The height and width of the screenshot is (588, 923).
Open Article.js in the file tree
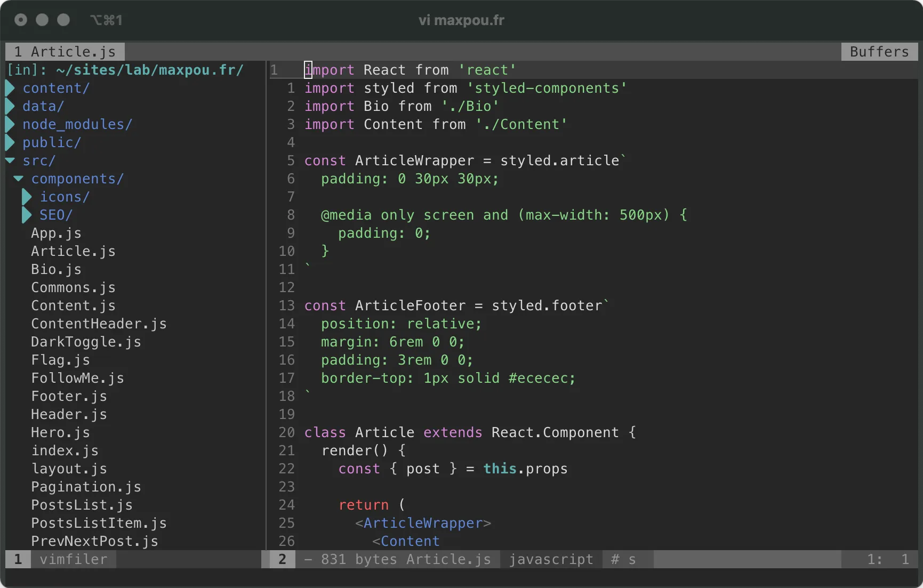tap(73, 251)
